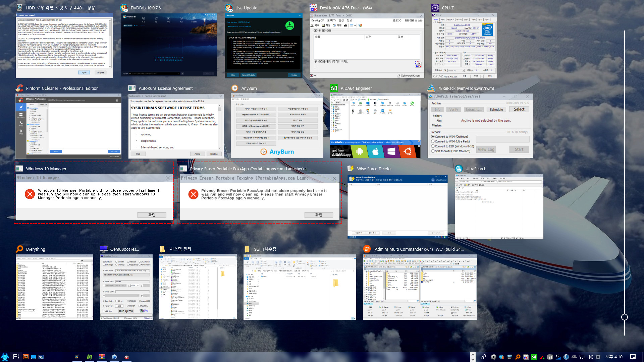The image size is (644, 362).
Task: Open the Socket #1 dropdown in CPU-Z
Action: click(x=455, y=71)
